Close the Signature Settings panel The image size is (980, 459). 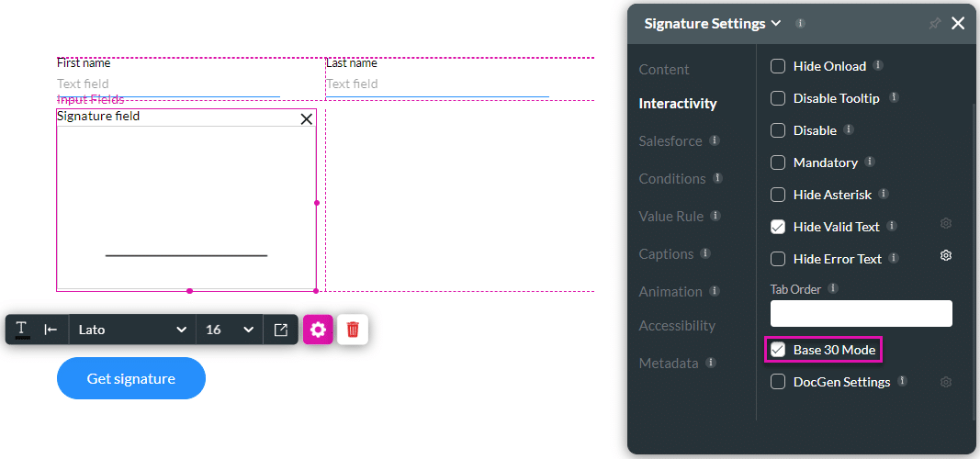click(958, 24)
